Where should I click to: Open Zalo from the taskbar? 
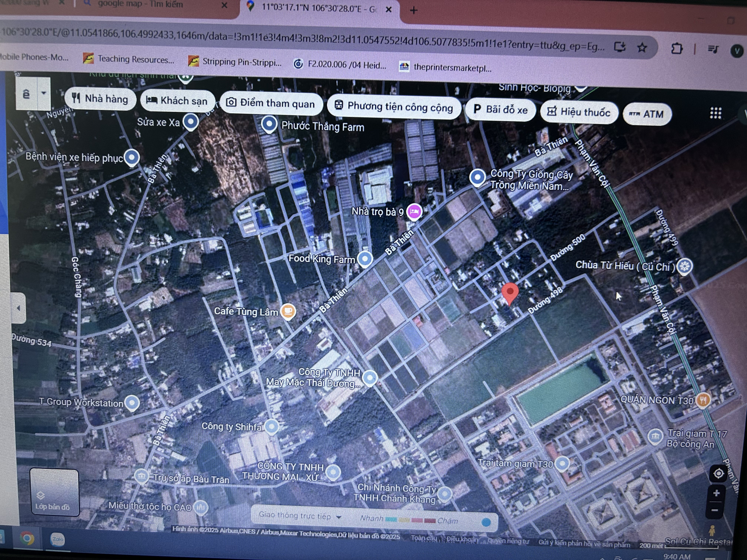[57, 539]
